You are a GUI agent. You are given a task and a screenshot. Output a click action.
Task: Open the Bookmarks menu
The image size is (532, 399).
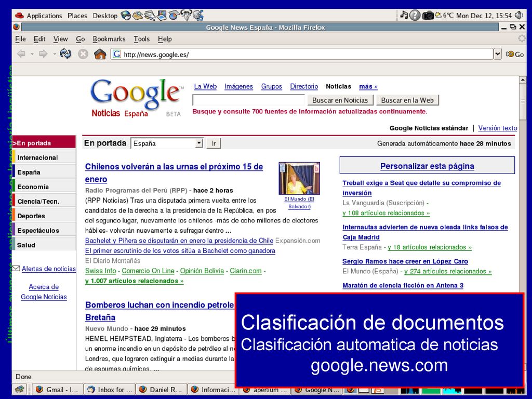pos(109,39)
